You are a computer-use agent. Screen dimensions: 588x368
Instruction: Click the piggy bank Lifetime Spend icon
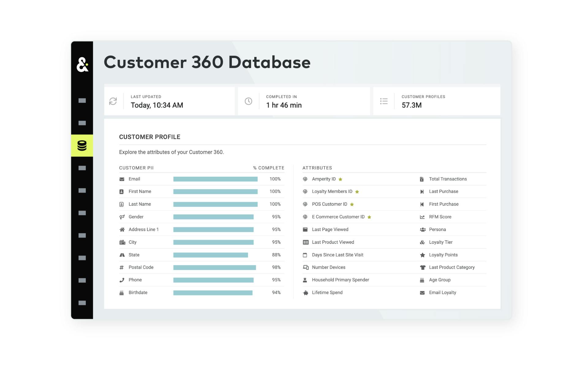pos(305,293)
